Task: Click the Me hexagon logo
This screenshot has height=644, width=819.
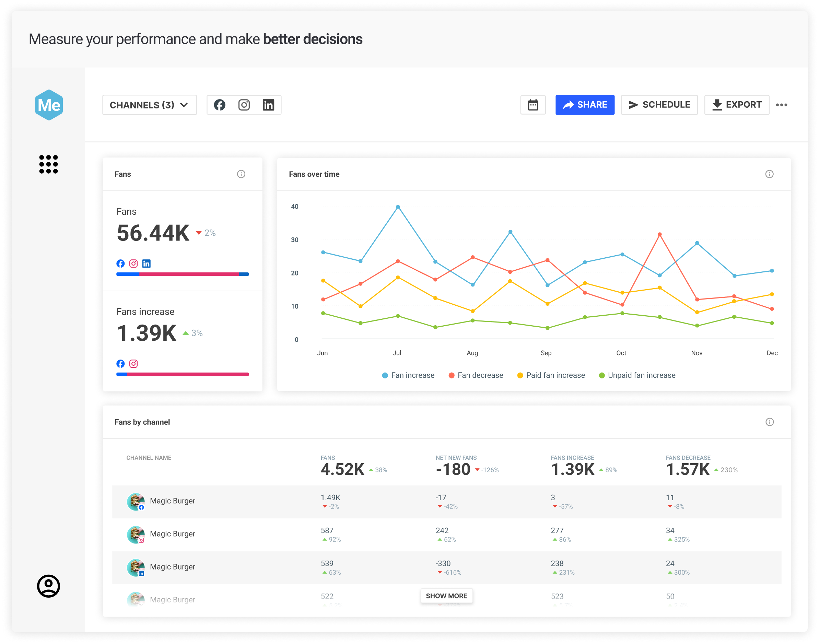Action: coord(49,105)
